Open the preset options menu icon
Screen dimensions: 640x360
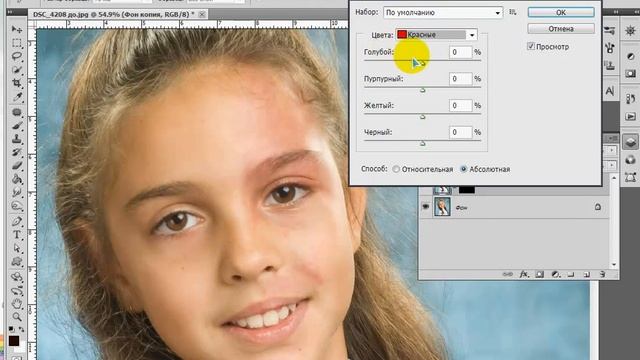[x=513, y=13]
